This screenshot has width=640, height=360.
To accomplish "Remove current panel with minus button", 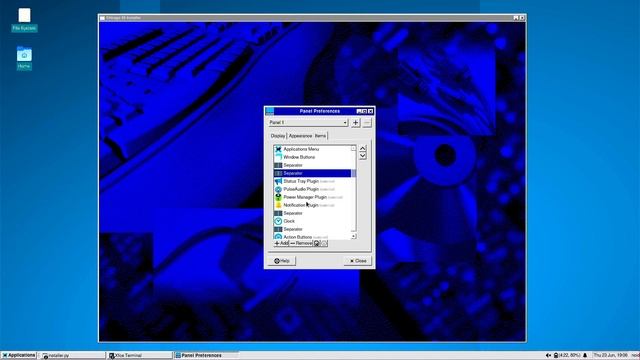I will (367, 122).
